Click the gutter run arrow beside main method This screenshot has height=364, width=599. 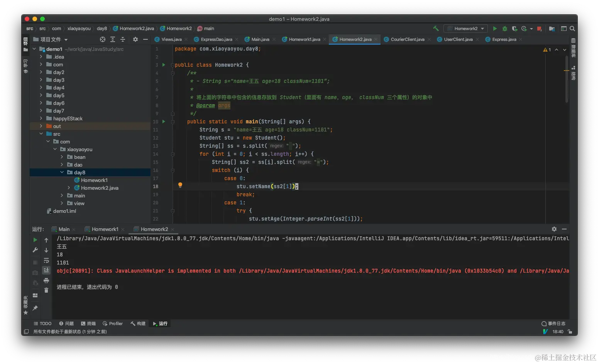pyautogui.click(x=164, y=121)
